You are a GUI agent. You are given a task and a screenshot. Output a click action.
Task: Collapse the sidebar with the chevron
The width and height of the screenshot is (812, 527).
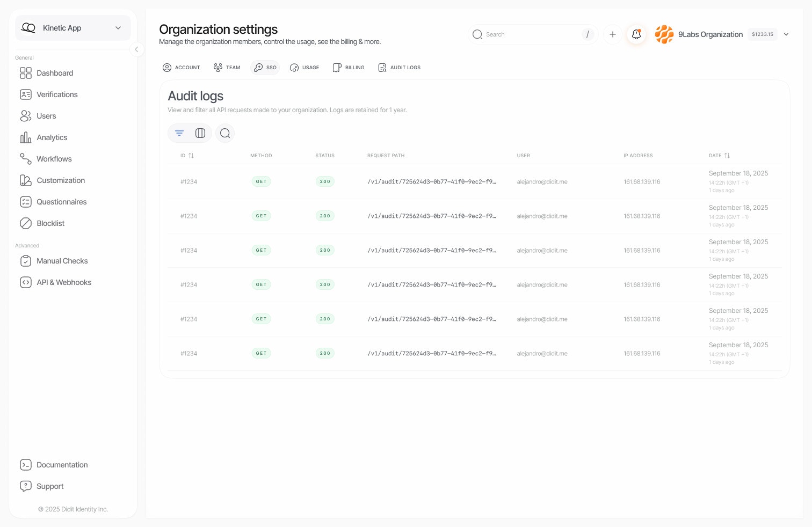(137, 49)
